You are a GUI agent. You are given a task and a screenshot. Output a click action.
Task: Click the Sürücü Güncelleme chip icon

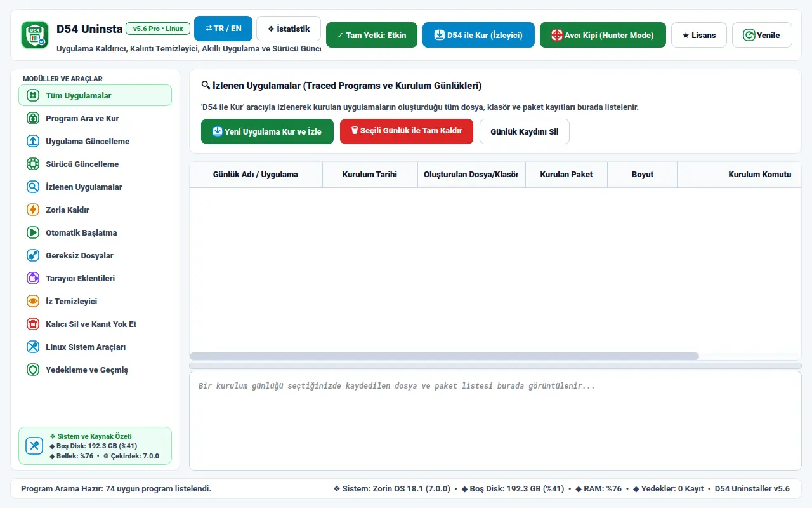pos(33,164)
